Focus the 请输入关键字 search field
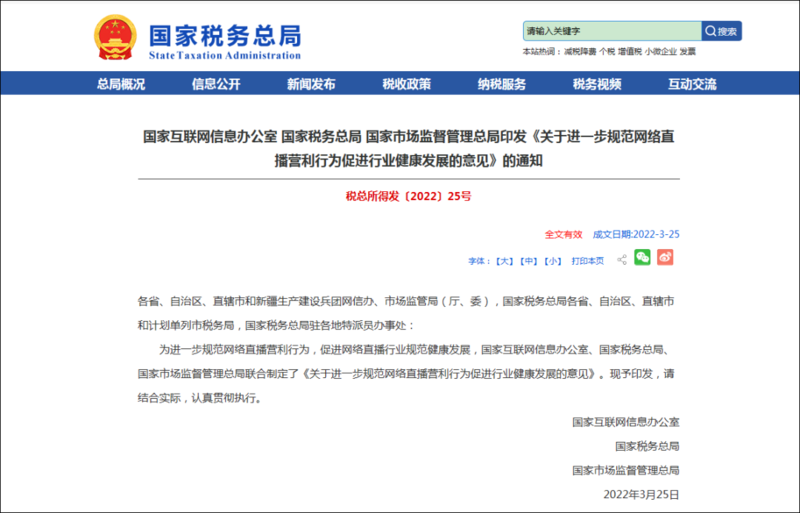The width and height of the screenshot is (800, 513). click(x=612, y=31)
